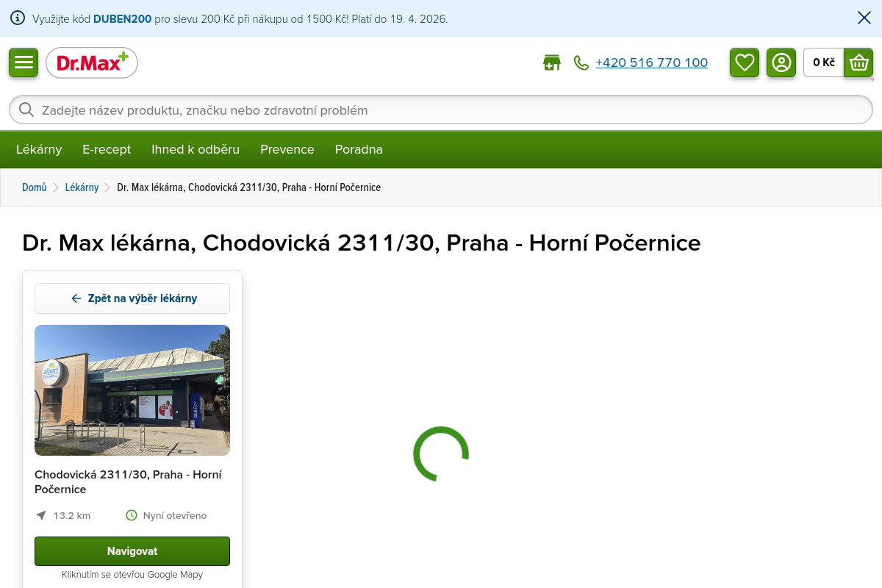Open Poradna in the green navigation
The image size is (882, 588).
[x=359, y=149]
